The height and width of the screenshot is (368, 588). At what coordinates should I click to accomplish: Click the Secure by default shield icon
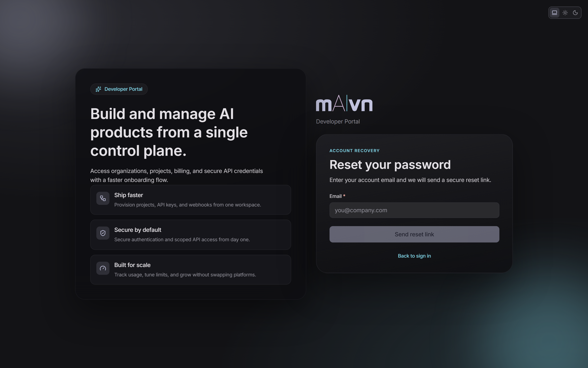click(x=103, y=233)
